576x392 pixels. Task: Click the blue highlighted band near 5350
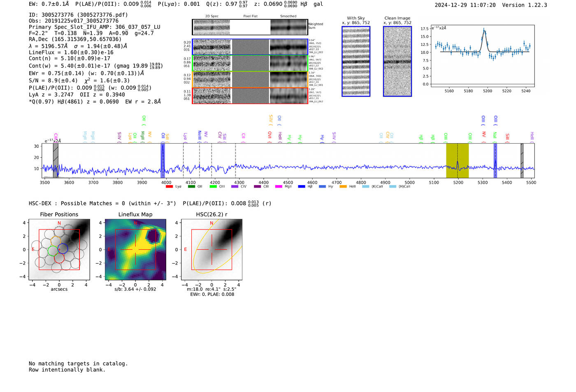point(495,160)
